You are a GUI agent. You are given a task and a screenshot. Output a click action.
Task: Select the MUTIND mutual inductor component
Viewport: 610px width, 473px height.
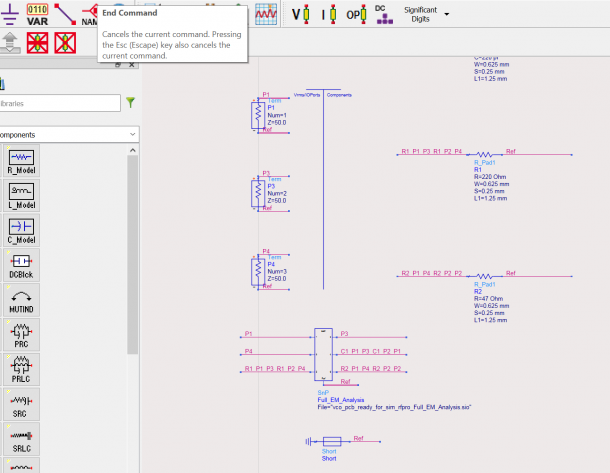22,299
